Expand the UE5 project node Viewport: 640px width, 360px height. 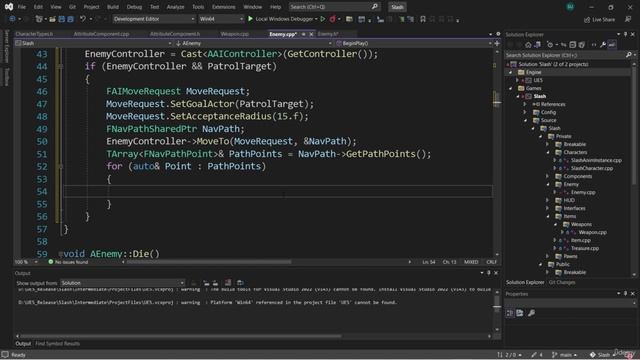[x=518, y=80]
